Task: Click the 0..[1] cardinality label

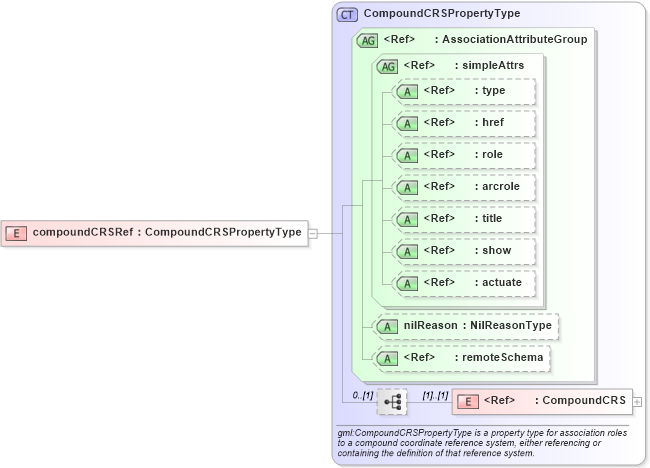Action: pyautogui.click(x=363, y=395)
